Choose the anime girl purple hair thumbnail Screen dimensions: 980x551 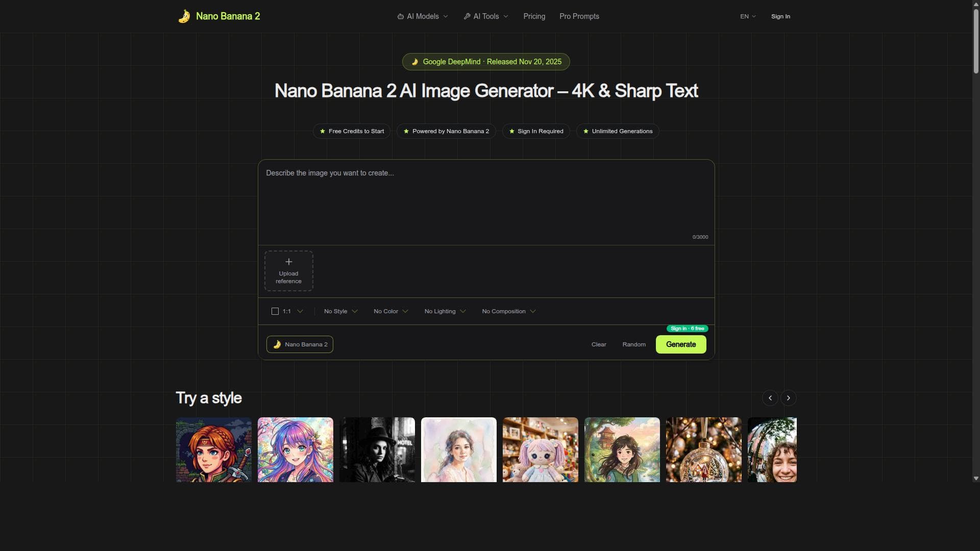point(296,449)
